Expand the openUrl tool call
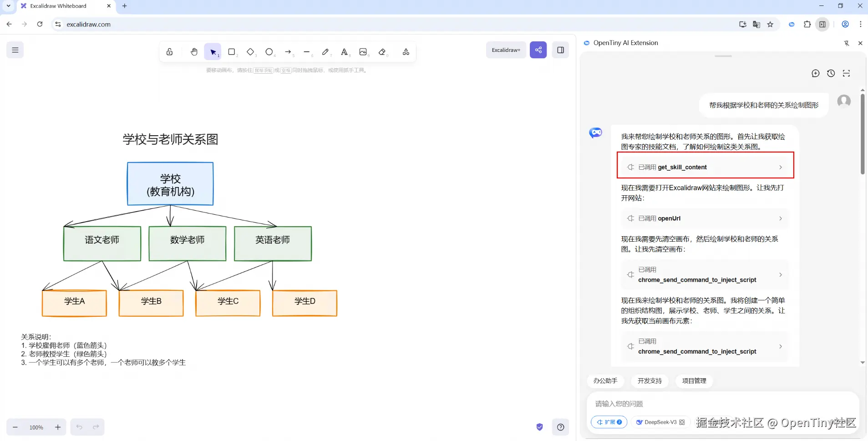 click(x=705, y=218)
